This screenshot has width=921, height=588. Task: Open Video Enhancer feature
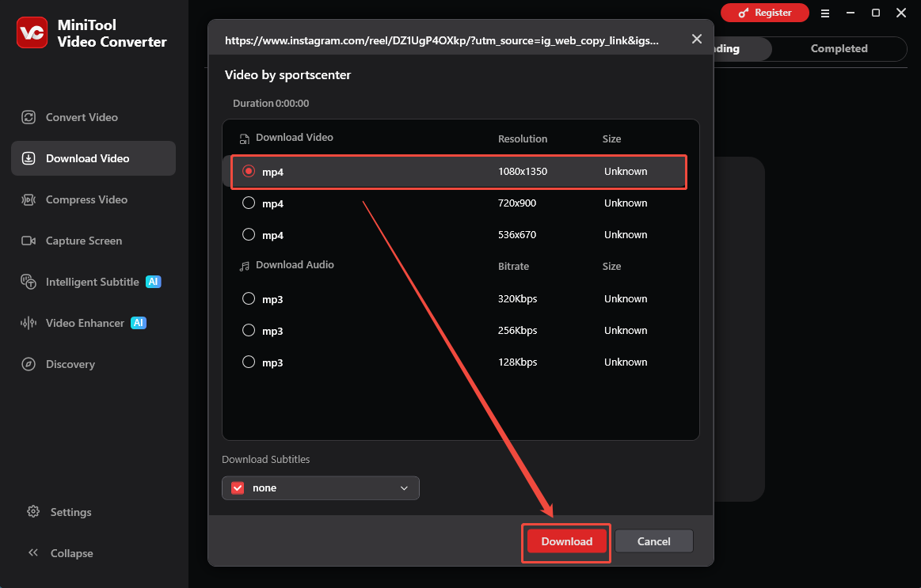click(x=93, y=323)
